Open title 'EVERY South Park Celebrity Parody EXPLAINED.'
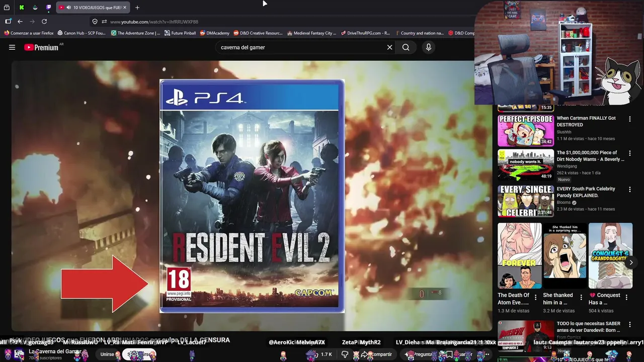Image resolution: width=644 pixels, height=362 pixels. (x=586, y=192)
